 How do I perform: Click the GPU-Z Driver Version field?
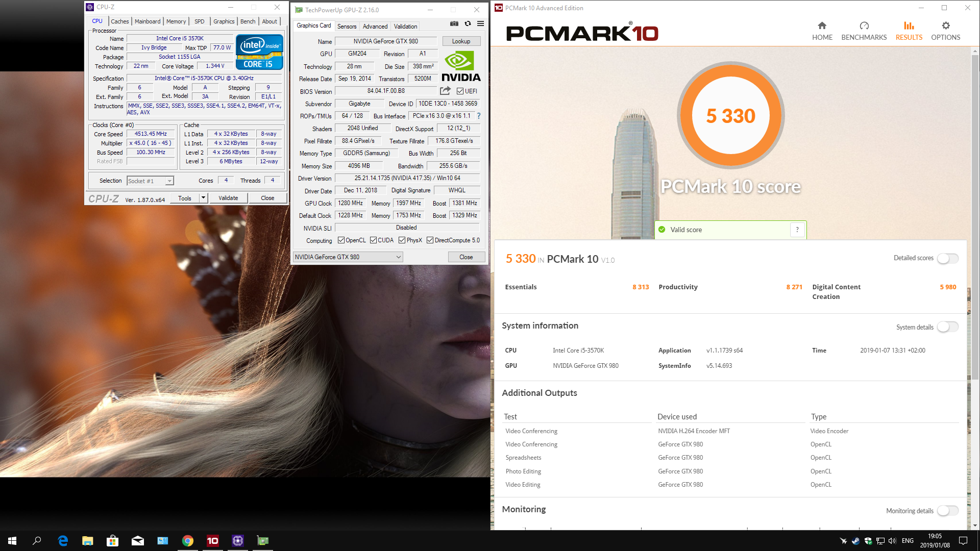[x=407, y=178]
